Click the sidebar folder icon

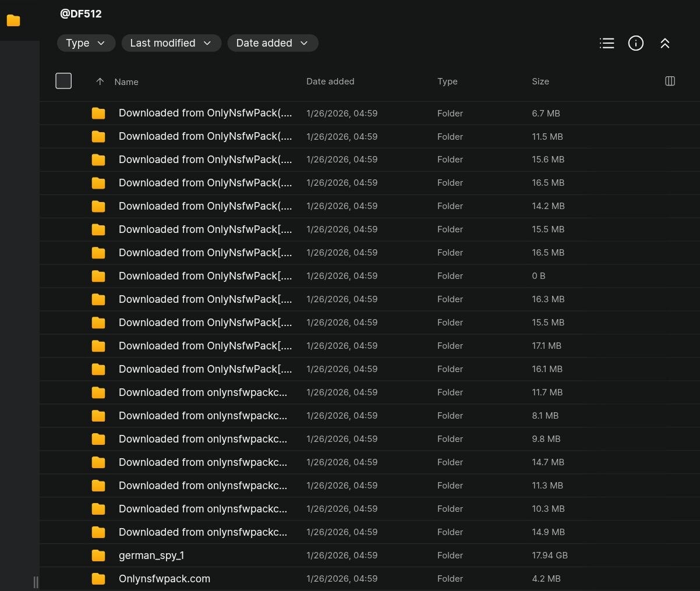pos(13,20)
